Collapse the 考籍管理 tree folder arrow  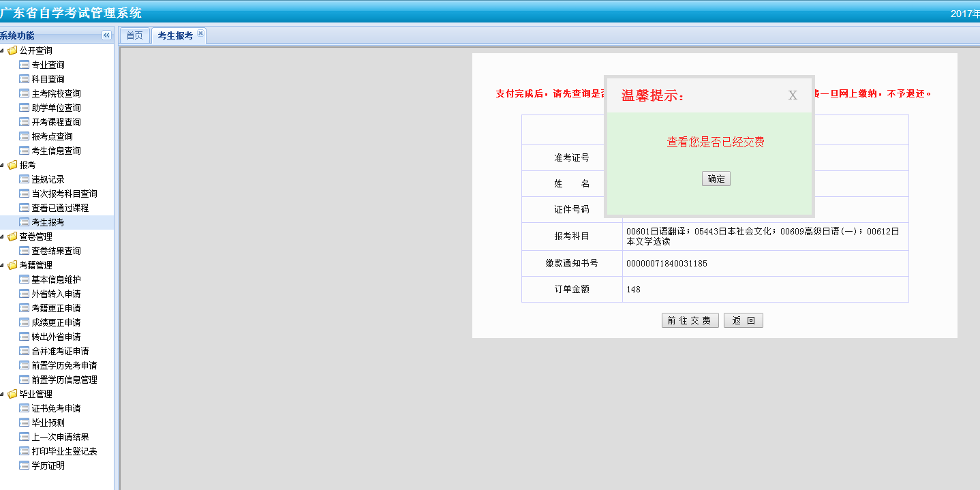[2, 265]
